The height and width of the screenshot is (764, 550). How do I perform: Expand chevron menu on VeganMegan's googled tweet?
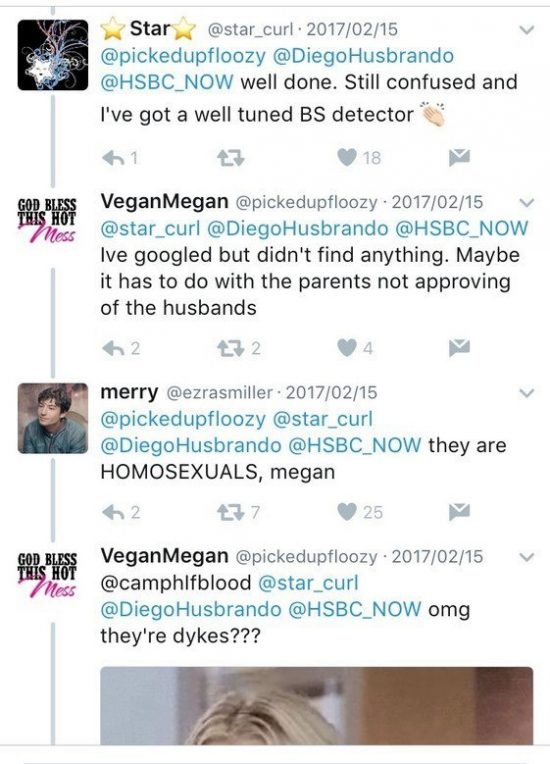point(527,202)
